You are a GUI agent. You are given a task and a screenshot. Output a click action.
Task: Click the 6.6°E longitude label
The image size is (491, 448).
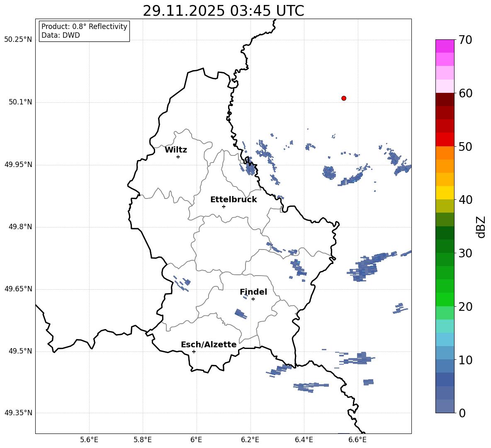(357, 440)
